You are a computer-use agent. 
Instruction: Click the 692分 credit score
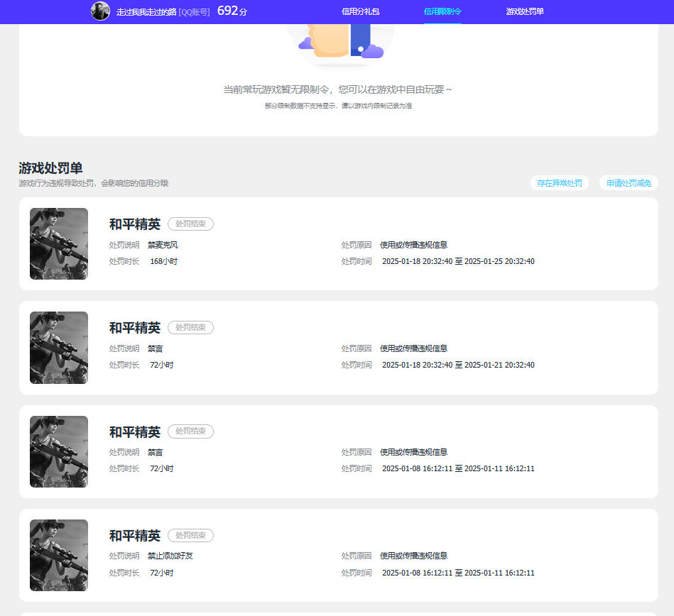click(x=232, y=11)
